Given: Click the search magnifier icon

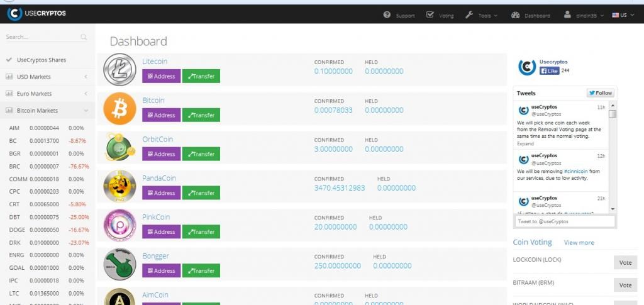Looking at the screenshot, I should coord(84,37).
